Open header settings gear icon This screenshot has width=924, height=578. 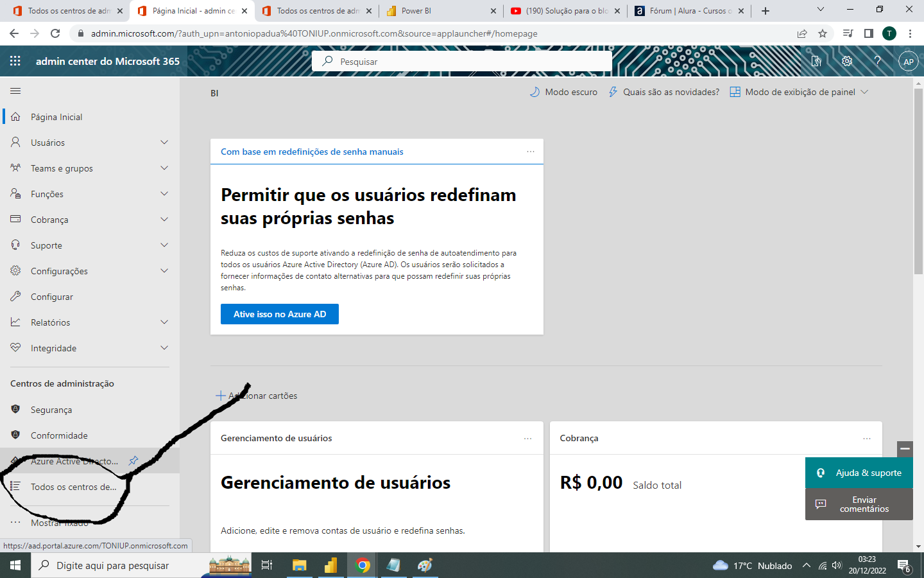point(847,61)
